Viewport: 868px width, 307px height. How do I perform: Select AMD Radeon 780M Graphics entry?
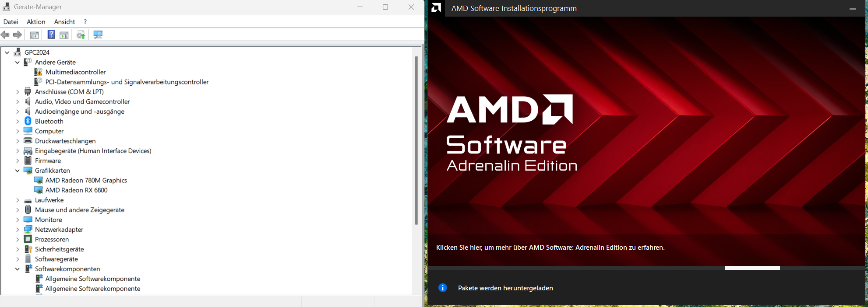click(86, 180)
